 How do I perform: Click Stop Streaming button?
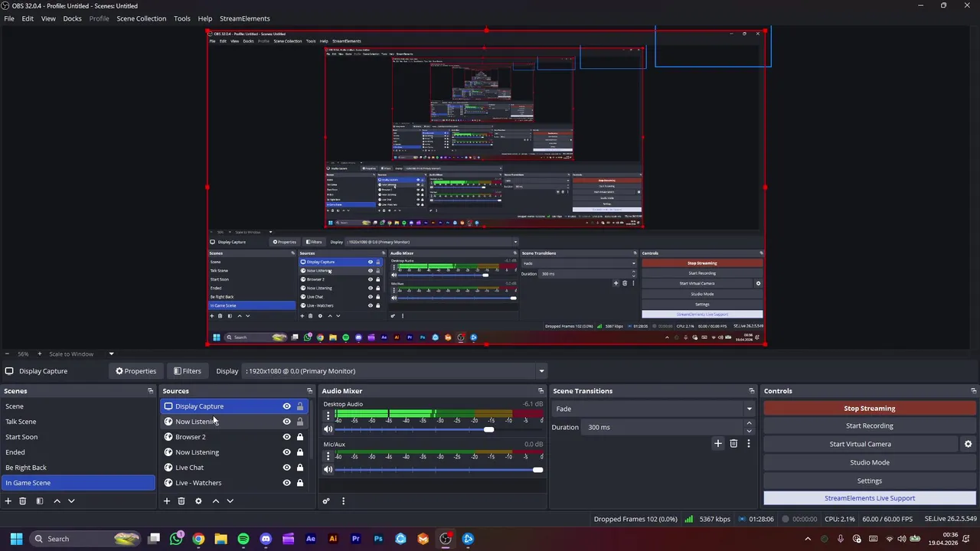869,409
